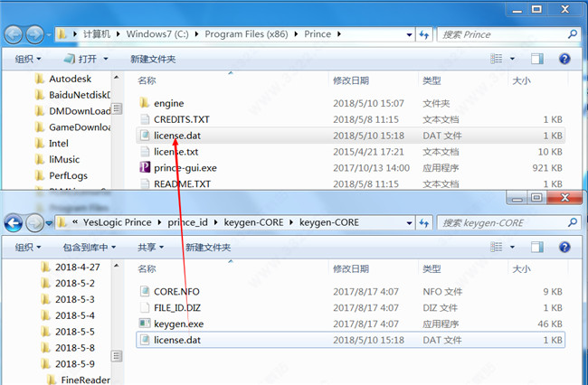Image resolution: width=588 pixels, height=385 pixels.
Task: Sort by 修改日期 column in the Prince window
Action: [x=351, y=80]
